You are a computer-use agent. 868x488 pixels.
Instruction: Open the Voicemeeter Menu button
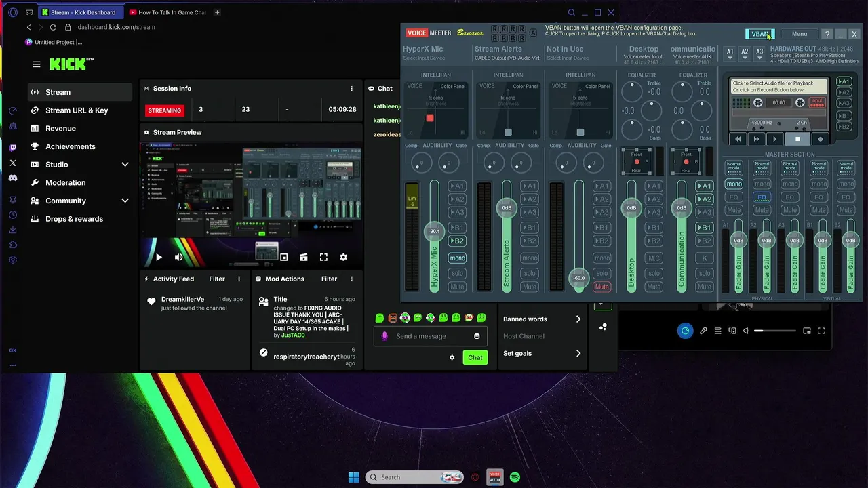[800, 34]
